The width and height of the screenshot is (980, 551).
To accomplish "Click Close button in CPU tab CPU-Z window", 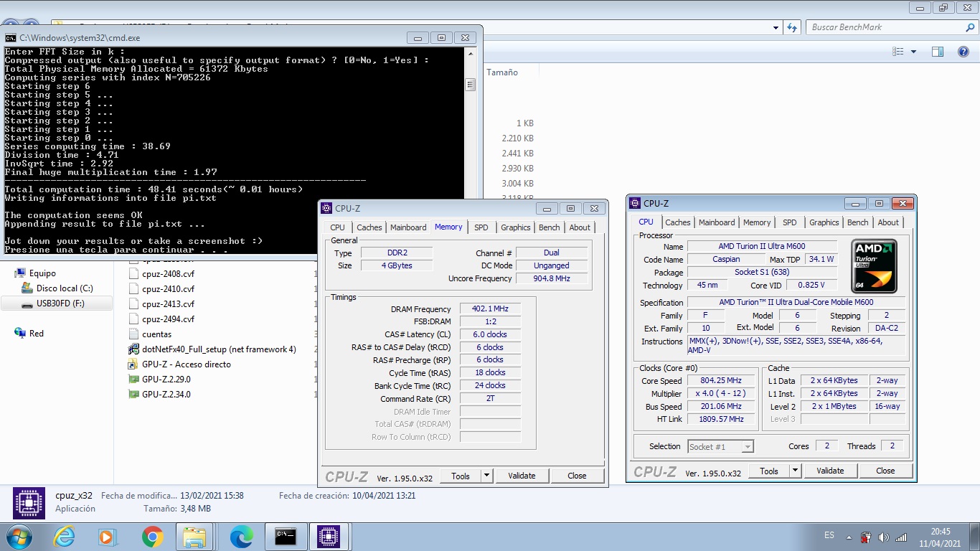I will pyautogui.click(x=885, y=471).
